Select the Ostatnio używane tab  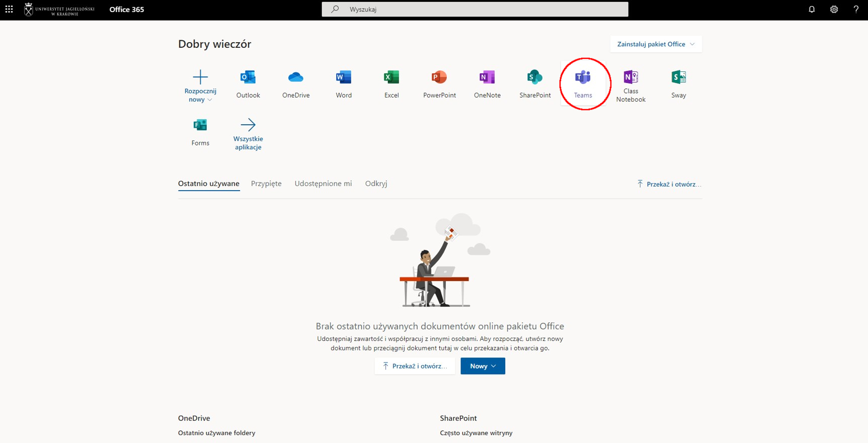(209, 184)
